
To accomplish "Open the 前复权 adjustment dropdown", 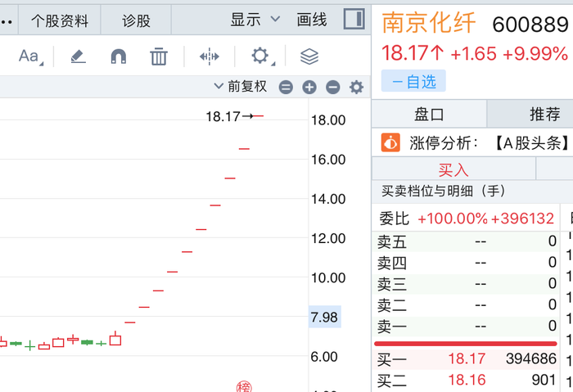I will (x=241, y=87).
